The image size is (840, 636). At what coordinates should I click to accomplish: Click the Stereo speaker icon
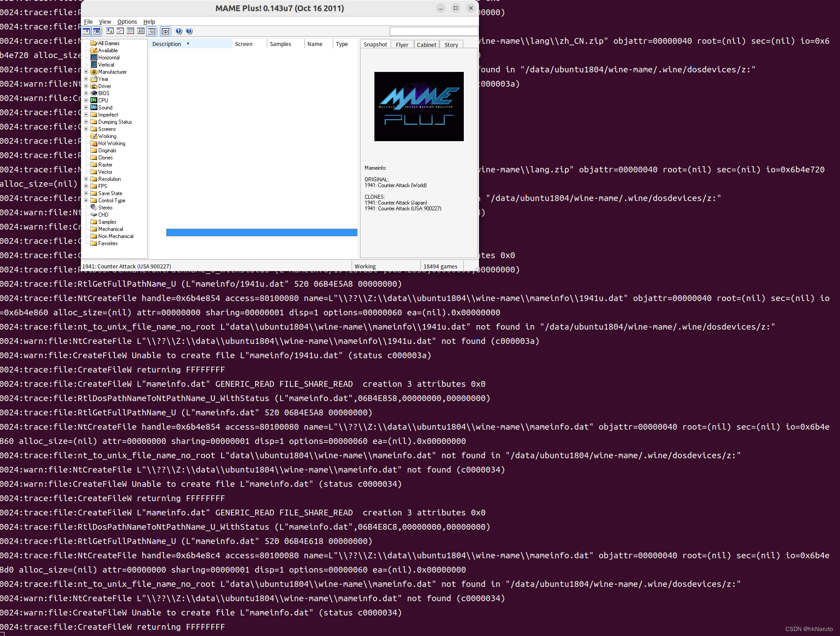click(94, 208)
